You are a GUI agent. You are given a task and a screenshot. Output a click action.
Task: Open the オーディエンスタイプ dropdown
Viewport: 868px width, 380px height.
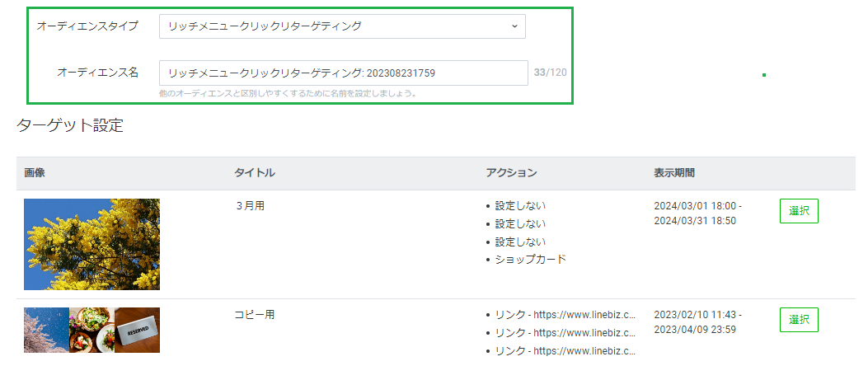click(341, 26)
